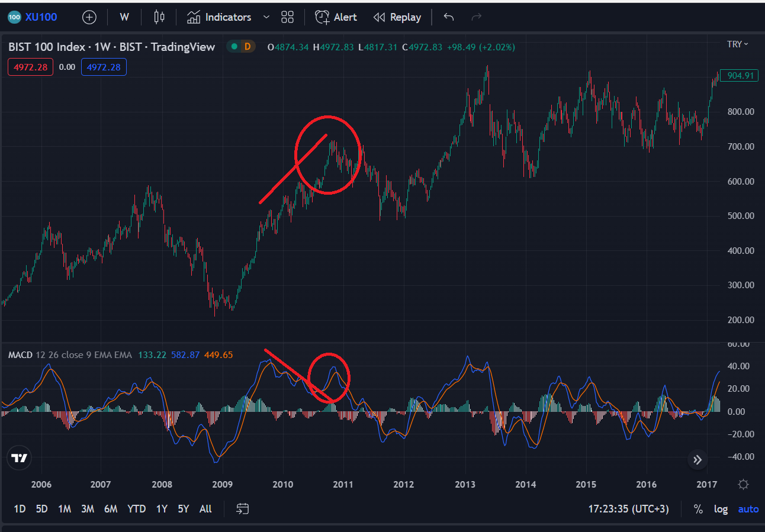
Task: Set the date range to 6M
Action: click(x=111, y=509)
